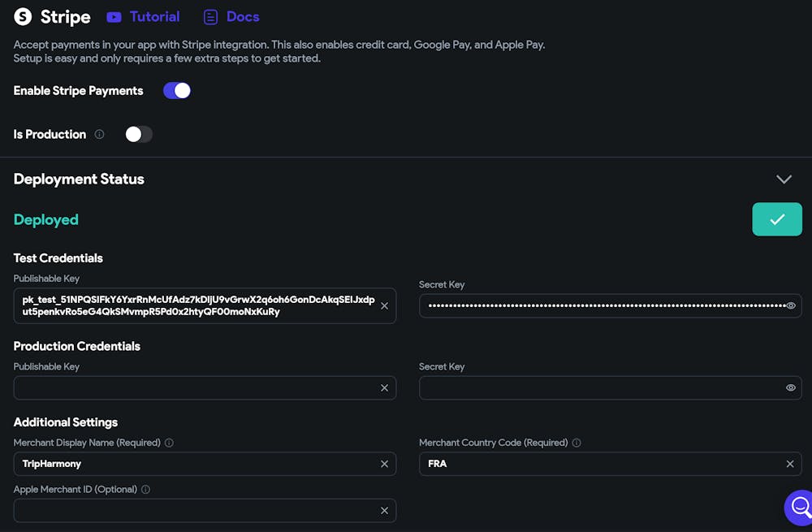Image resolution: width=812 pixels, height=532 pixels.
Task: Click the Is Production info icon
Action: (99, 135)
